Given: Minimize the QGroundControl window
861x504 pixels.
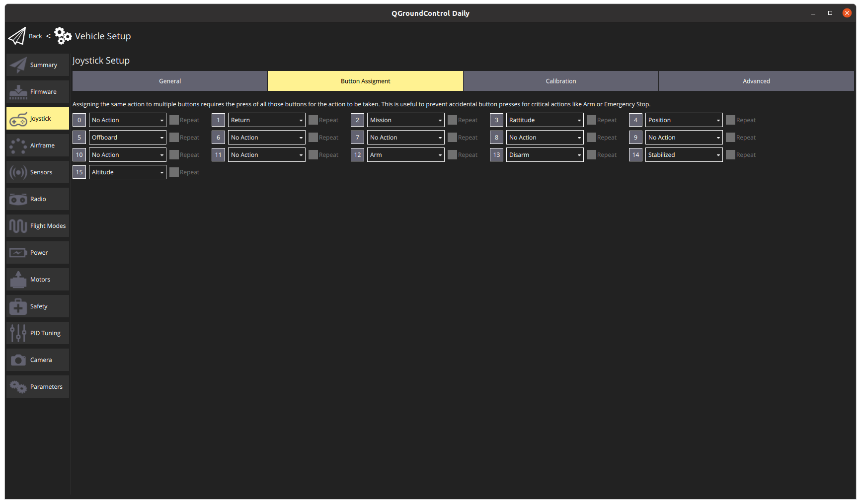Looking at the screenshot, I should click(x=813, y=13).
